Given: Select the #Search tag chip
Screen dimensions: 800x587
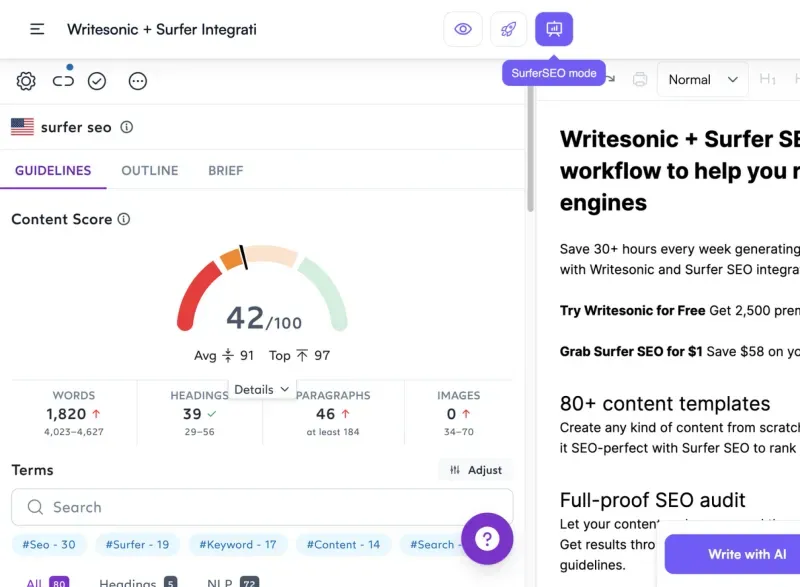Looking at the screenshot, I should [432, 544].
